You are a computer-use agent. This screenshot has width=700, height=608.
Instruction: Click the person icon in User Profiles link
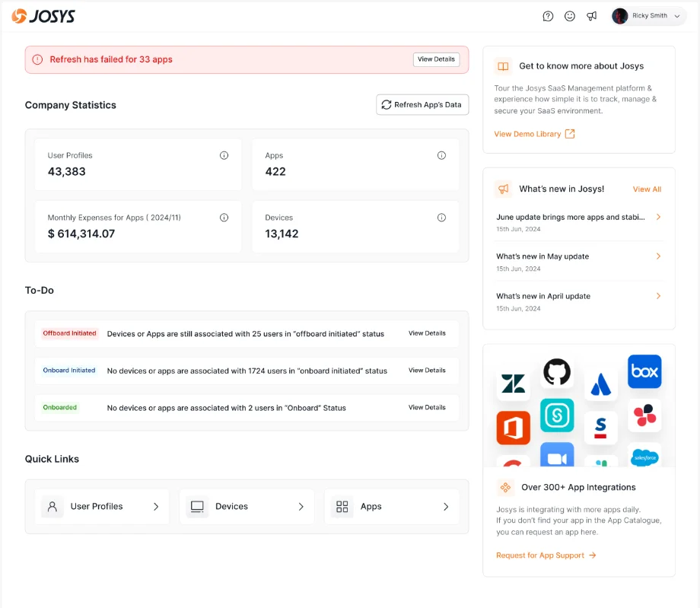[52, 507]
